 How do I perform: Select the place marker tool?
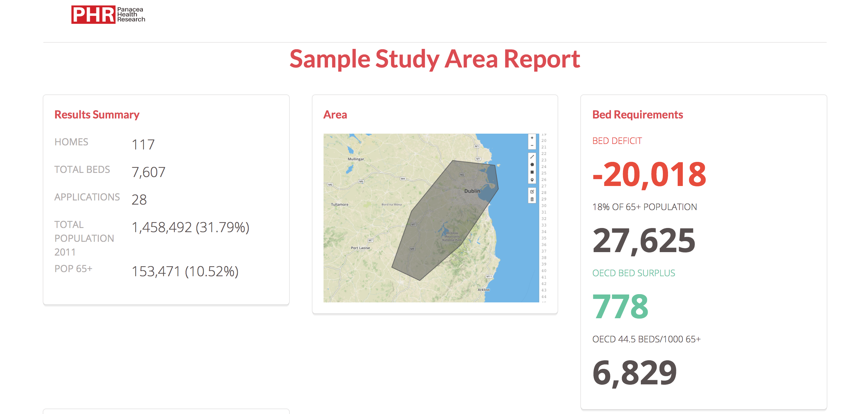pyautogui.click(x=532, y=180)
